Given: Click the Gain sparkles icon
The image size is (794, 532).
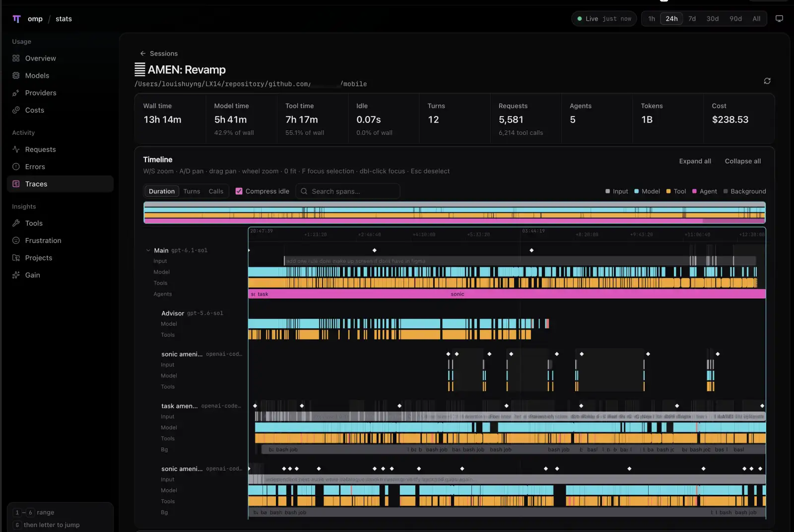Looking at the screenshot, I should pyautogui.click(x=16, y=275).
